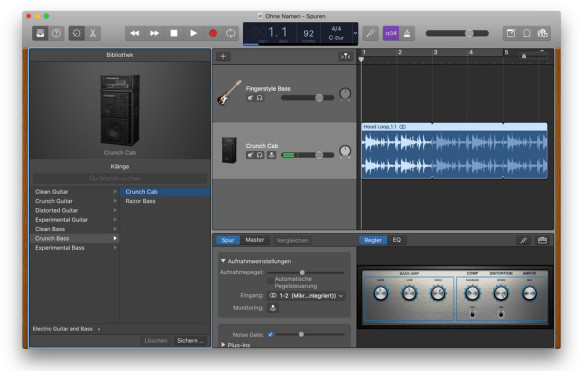Select the Razor Bass patch
The image size is (580, 371).
pos(165,201)
